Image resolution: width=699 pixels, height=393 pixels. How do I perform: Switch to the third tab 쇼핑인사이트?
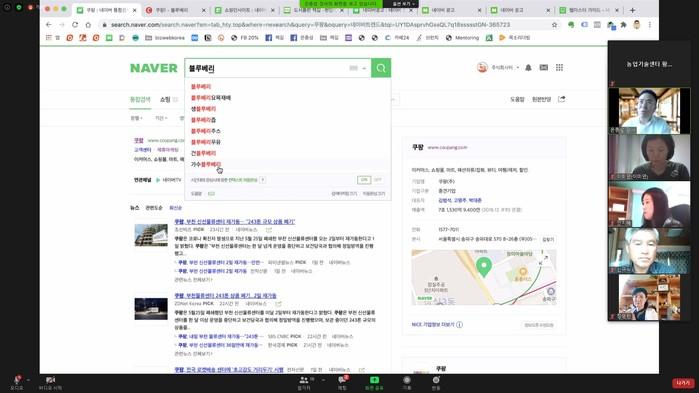(x=244, y=10)
